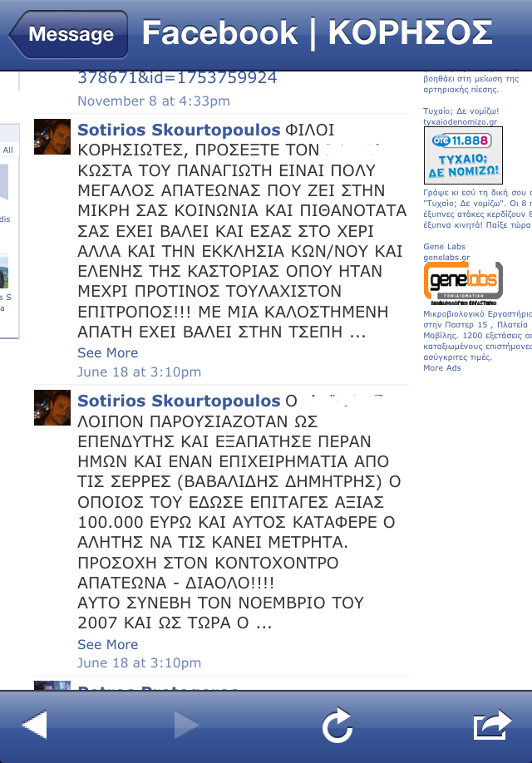This screenshot has width=532, height=763.
Task: Open the OTE 11.888 ad banner
Action: pos(463,155)
